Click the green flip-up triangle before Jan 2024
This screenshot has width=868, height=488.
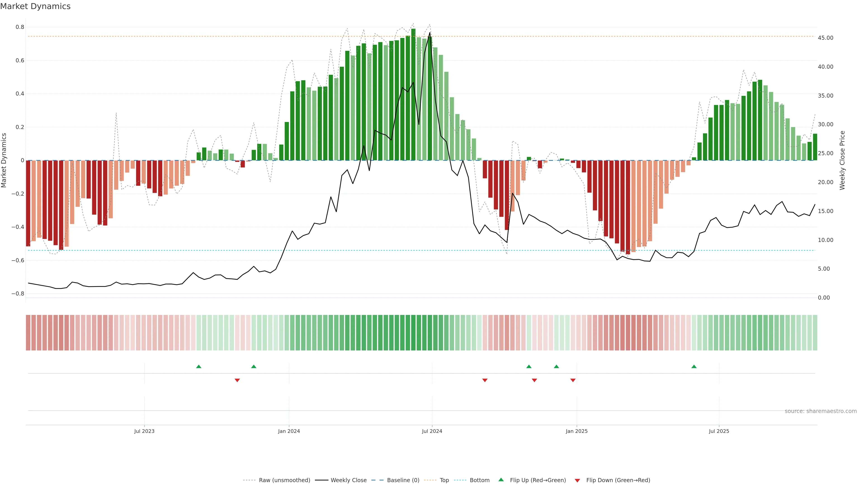pyautogui.click(x=254, y=366)
